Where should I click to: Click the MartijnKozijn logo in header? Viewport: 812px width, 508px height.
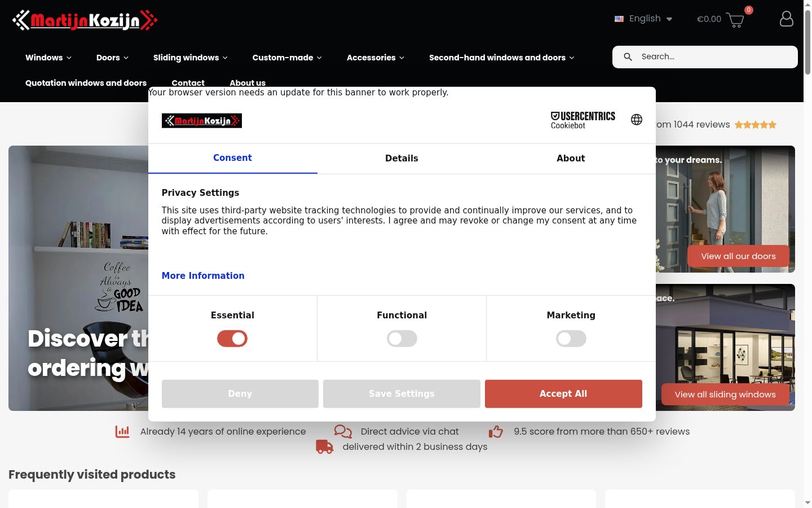[x=85, y=20]
